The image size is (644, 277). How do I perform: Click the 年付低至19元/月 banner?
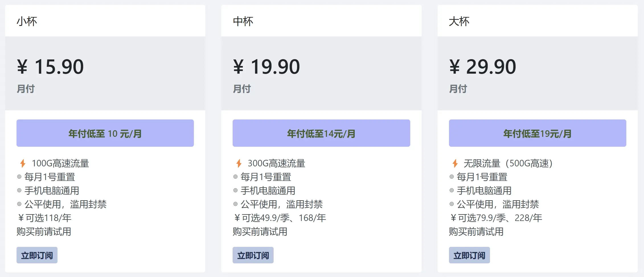point(538,133)
